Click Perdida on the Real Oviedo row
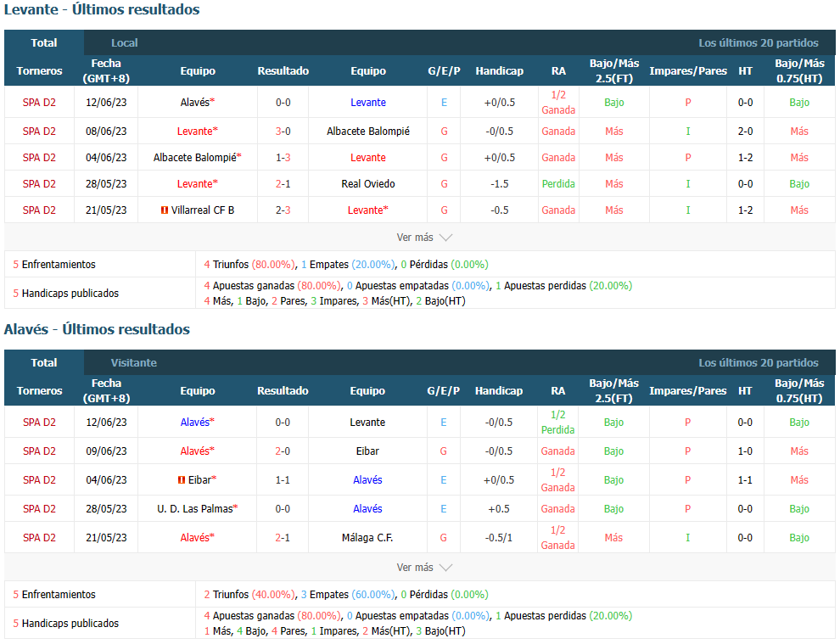Image resolution: width=840 pixels, height=644 pixels. coord(558,184)
